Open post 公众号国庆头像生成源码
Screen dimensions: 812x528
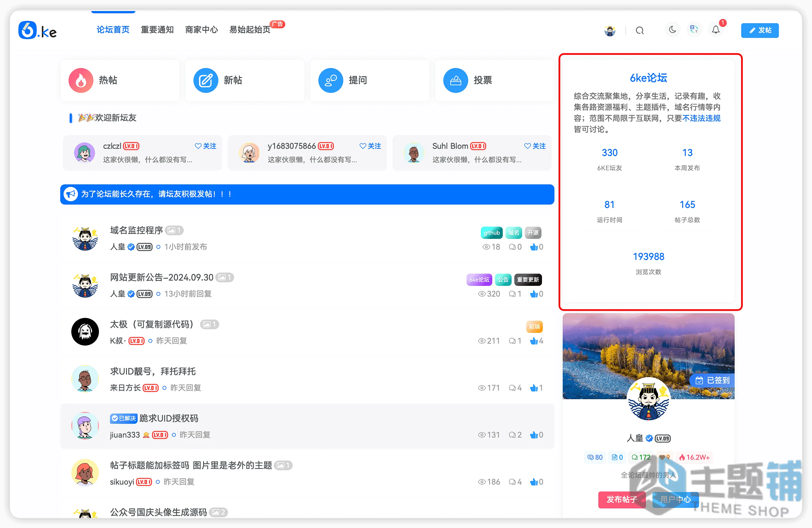coord(158,512)
